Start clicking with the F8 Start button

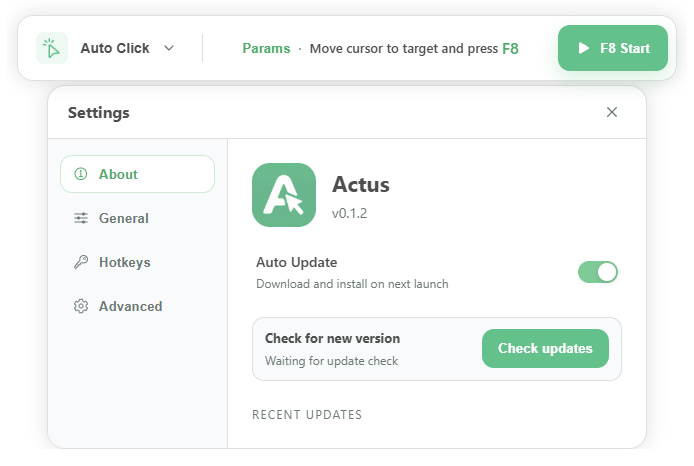613,48
